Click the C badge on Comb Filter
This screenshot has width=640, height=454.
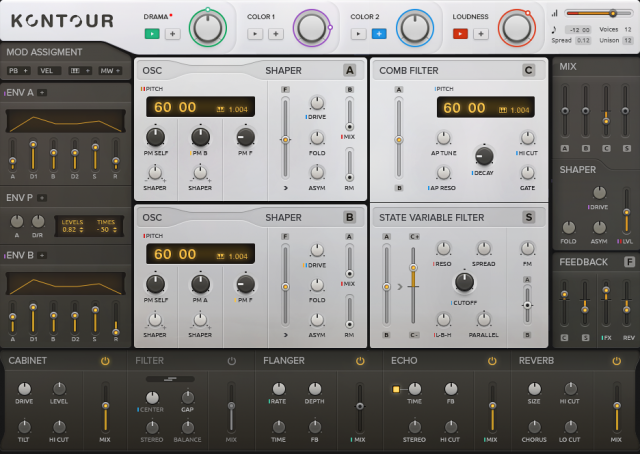pyautogui.click(x=528, y=70)
